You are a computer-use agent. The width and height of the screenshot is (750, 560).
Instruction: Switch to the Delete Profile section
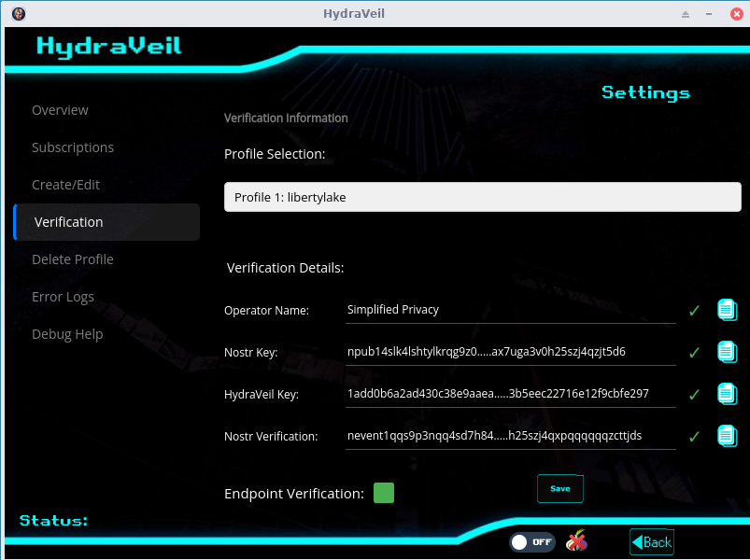tap(73, 259)
